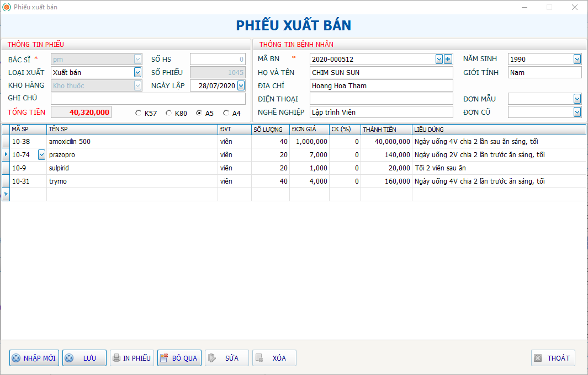The image size is (588, 375).
Task: Click the LƯU save button
Action: [84, 358]
